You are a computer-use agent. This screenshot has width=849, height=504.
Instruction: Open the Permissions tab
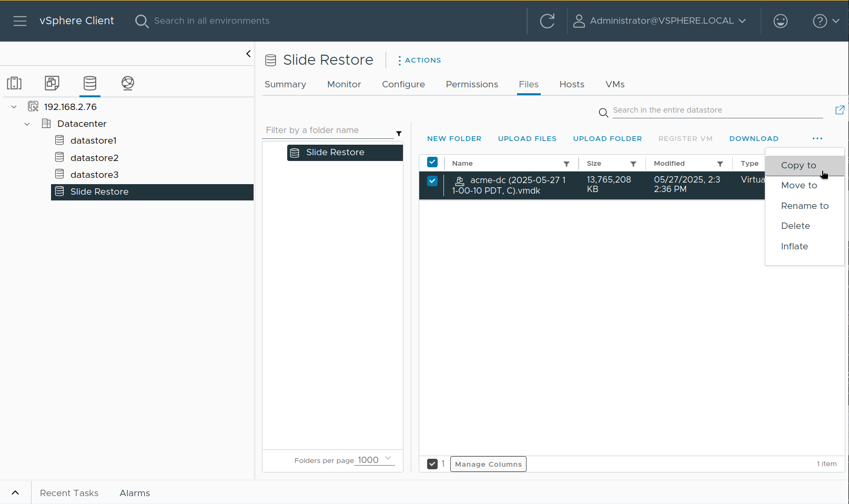click(472, 84)
